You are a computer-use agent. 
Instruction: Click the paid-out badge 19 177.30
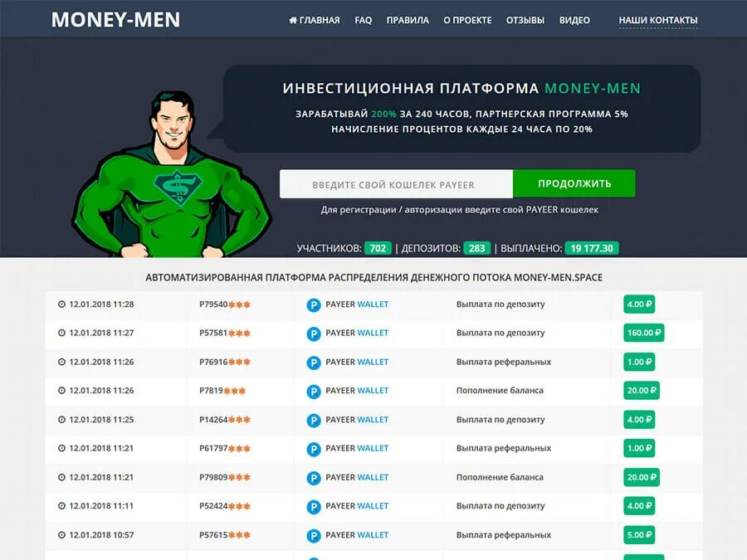592,248
